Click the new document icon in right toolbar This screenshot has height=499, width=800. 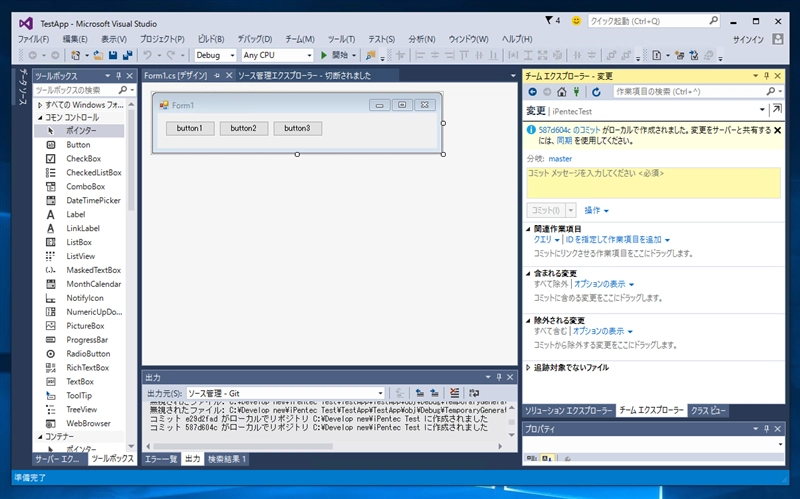click(657, 55)
